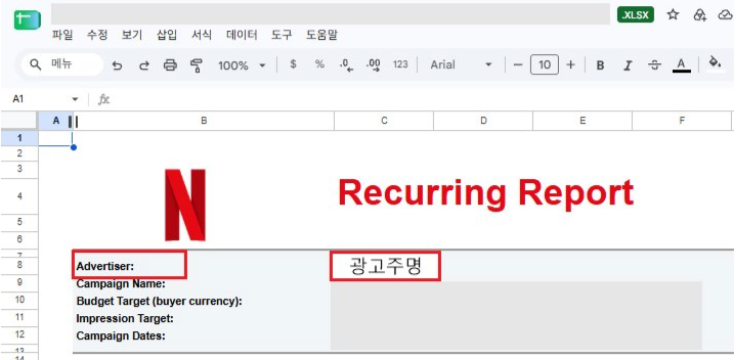
Task: Select row 10 header
Action: pyautogui.click(x=19, y=300)
